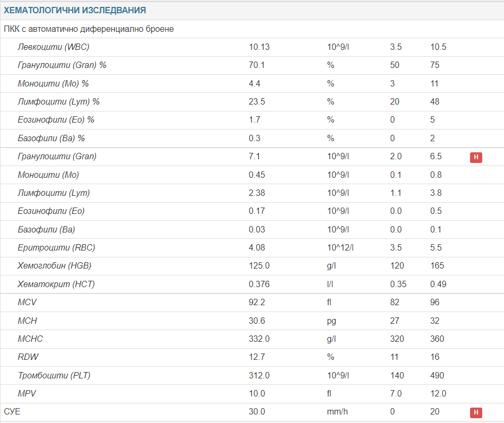Click the Хематокрит (HCT) test name
Screen dimensions: 504x423
(x=56, y=284)
